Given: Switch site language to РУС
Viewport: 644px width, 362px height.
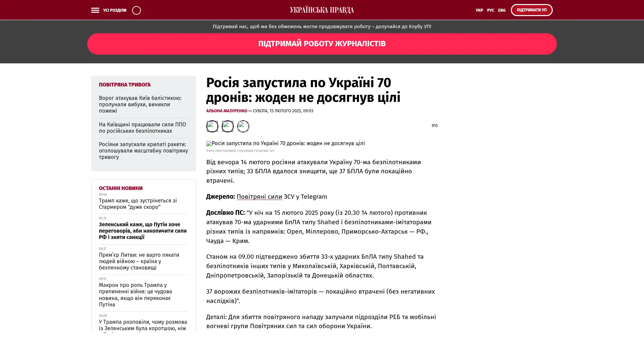Looking at the screenshot, I should coord(490,10).
